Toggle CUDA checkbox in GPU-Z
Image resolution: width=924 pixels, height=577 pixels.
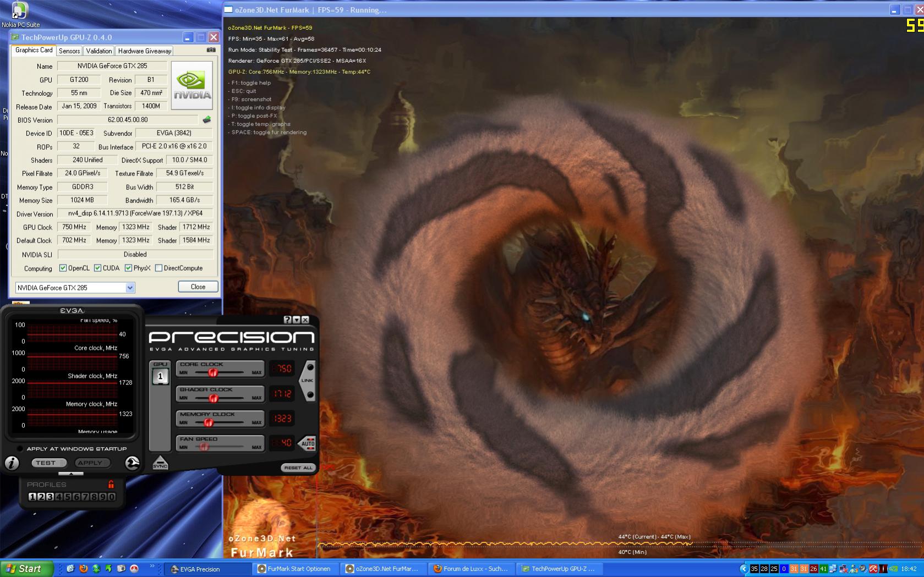97,268
